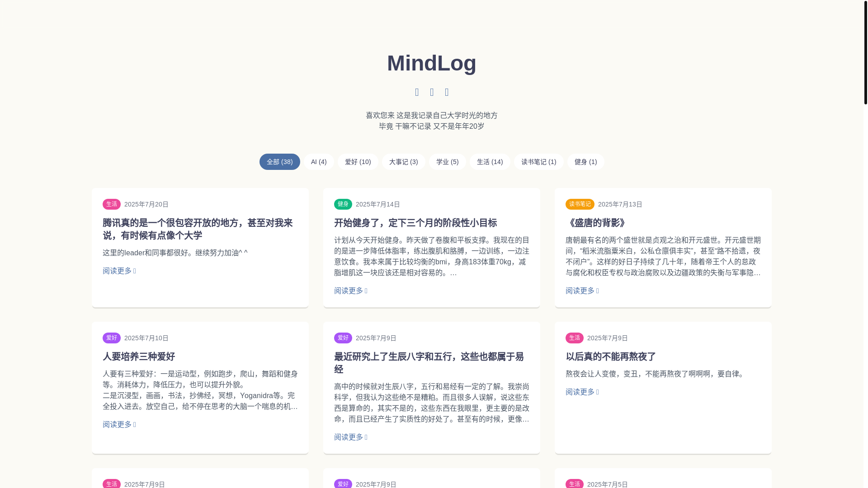
Task: Click the 生活 tag on the 腾讯 post
Action: pos(112,204)
